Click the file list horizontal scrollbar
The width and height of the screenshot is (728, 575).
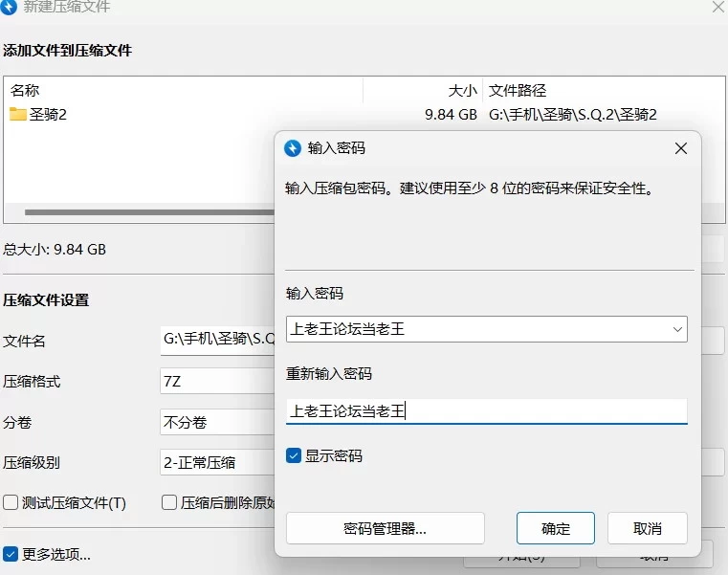149,212
